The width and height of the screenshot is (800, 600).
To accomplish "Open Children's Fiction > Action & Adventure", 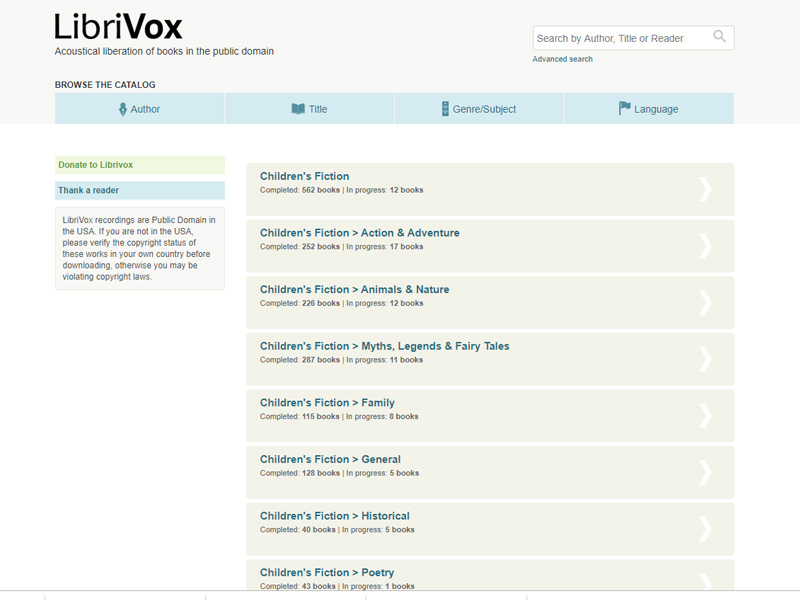I will click(360, 233).
